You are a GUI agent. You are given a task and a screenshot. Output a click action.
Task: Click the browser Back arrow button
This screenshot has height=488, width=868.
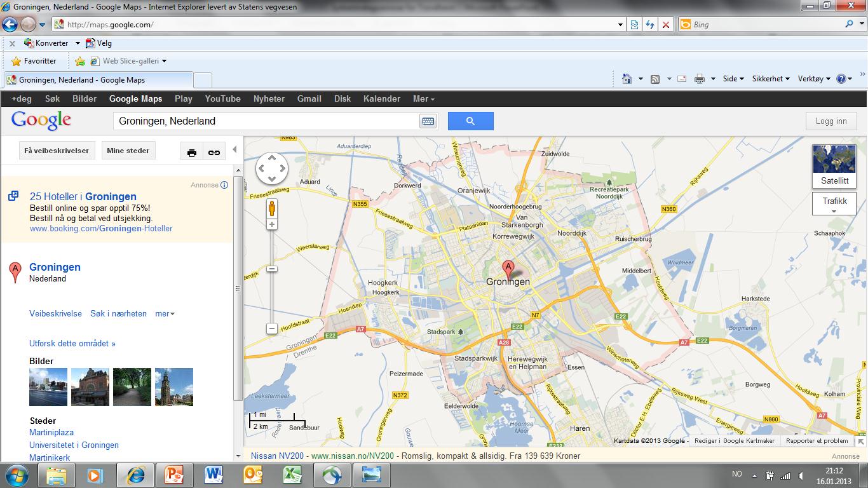(10, 25)
